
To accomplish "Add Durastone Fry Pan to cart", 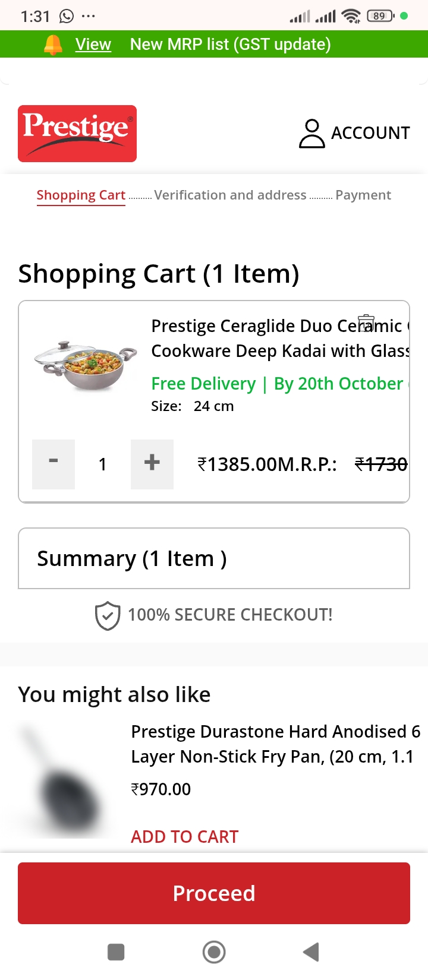I will pyautogui.click(x=185, y=836).
